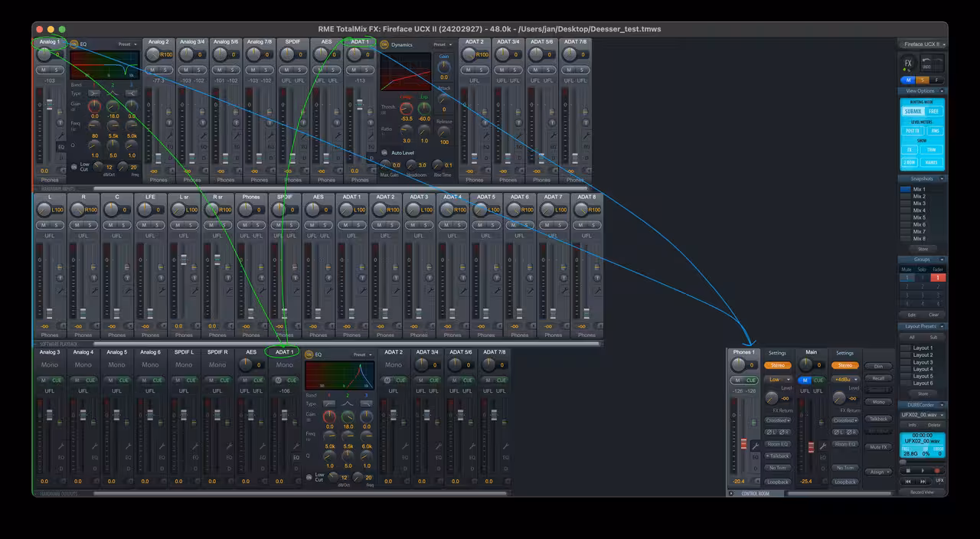Image resolution: width=980 pixels, height=539 pixels.
Task: Mute the Main control room output
Action: 805,381
